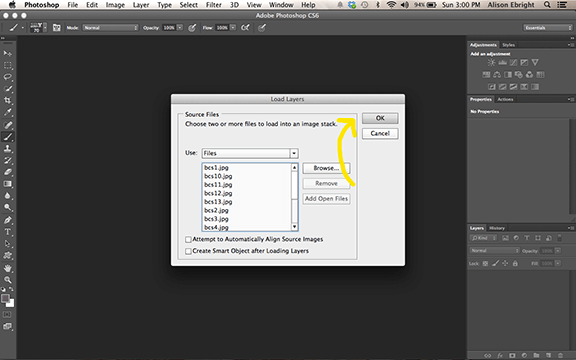Add a Curves adjustment
Screen dimensions: 576x360
point(513,62)
